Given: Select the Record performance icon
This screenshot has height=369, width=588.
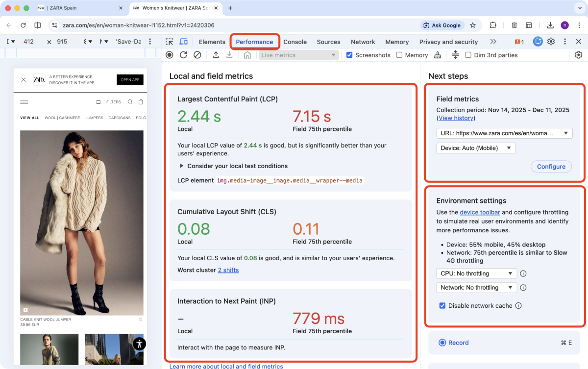Looking at the screenshot, I should point(169,55).
